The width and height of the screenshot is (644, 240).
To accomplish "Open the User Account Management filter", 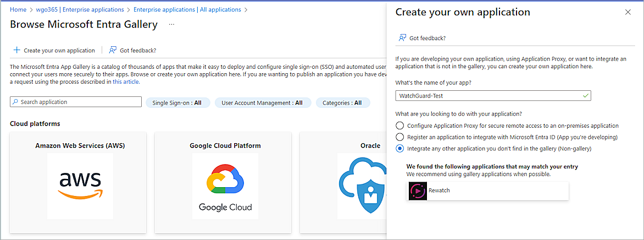I will (263, 102).
